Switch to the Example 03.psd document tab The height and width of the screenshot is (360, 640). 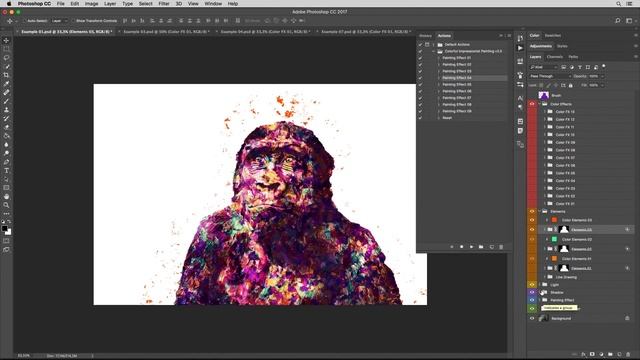pos(166,31)
